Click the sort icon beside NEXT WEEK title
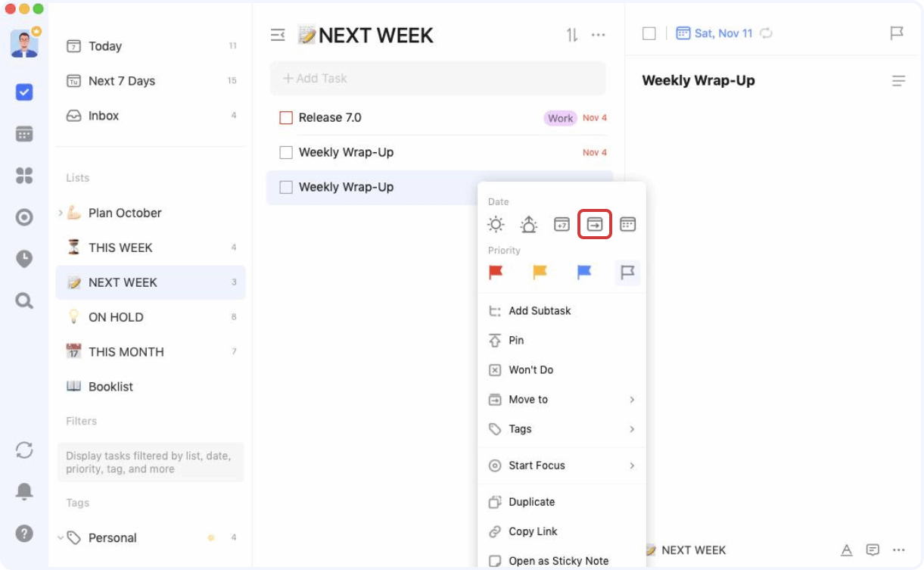This screenshot has width=924, height=570. 572,35
